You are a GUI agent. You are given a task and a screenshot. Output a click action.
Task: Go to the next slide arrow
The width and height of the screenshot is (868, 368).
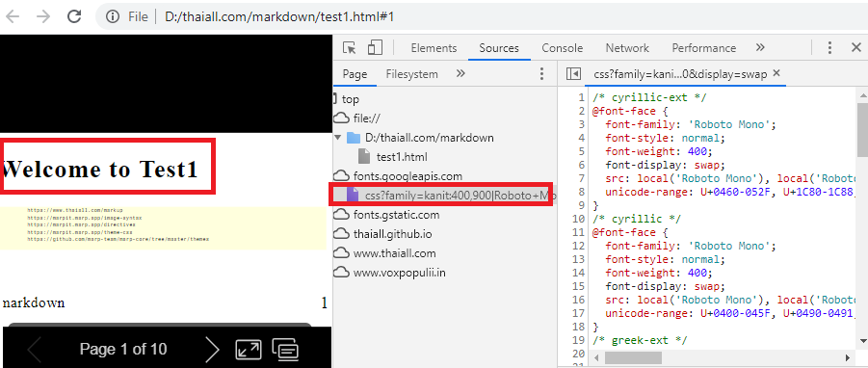click(x=212, y=349)
